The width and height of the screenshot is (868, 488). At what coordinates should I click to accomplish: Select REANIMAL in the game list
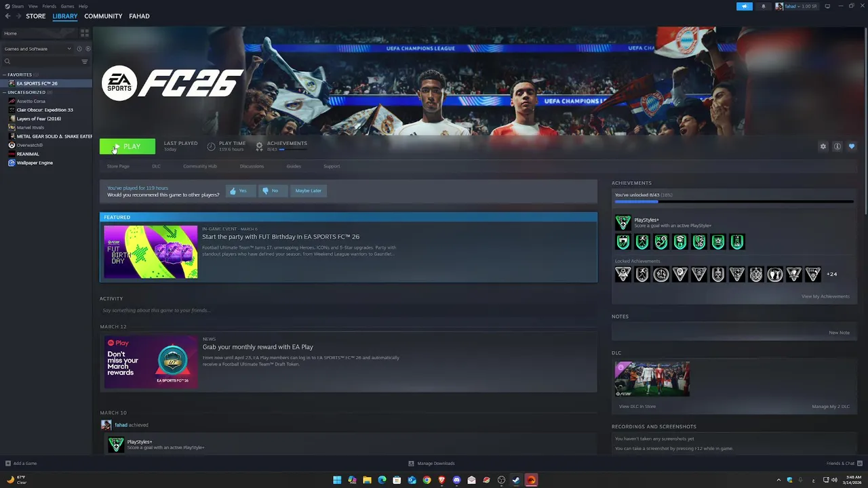28,154
